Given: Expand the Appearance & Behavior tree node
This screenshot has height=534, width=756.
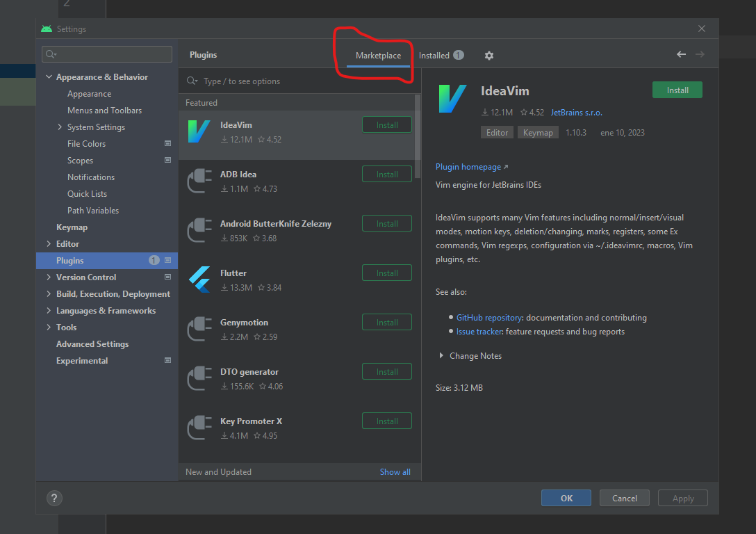Looking at the screenshot, I should click(x=49, y=77).
